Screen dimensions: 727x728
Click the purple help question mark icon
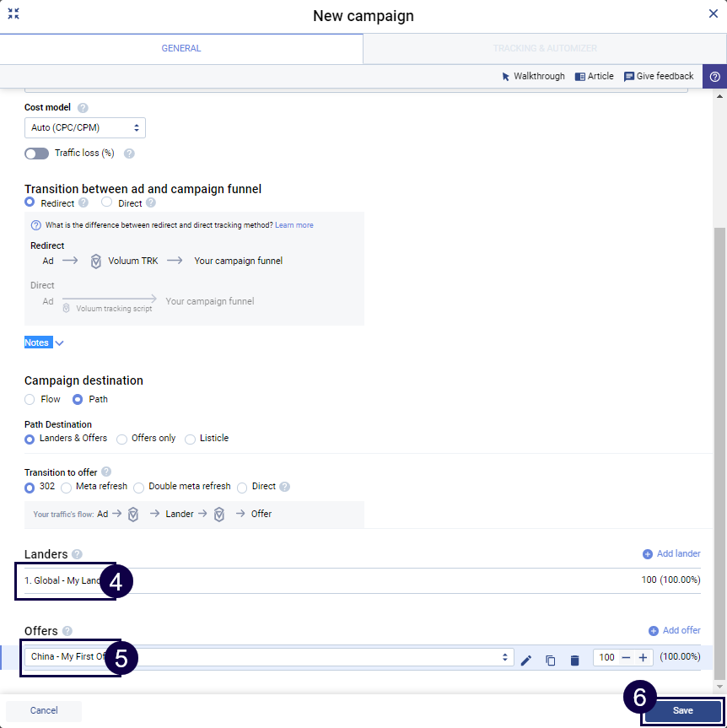(714, 76)
